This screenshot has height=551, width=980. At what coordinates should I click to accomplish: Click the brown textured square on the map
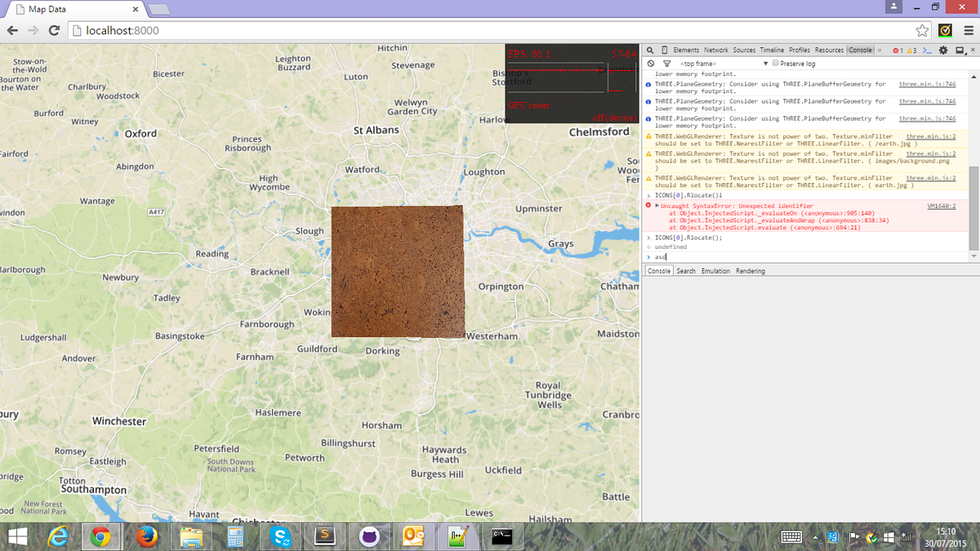397,271
